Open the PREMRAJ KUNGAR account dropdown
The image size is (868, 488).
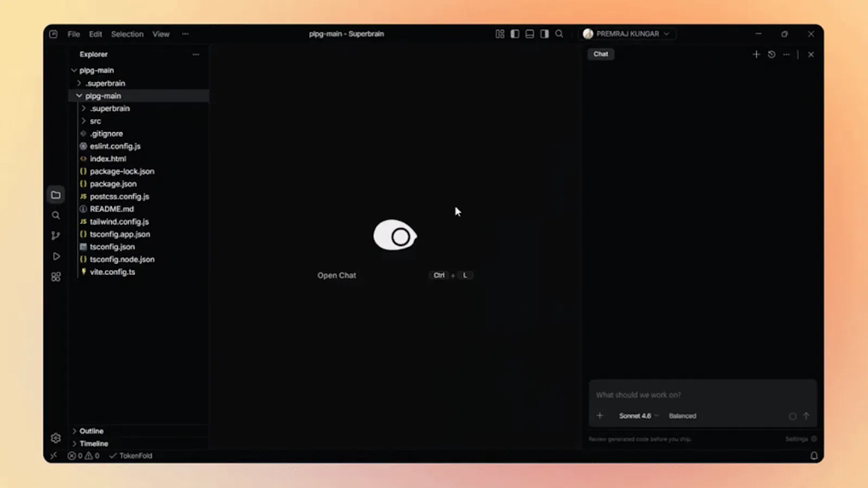627,34
